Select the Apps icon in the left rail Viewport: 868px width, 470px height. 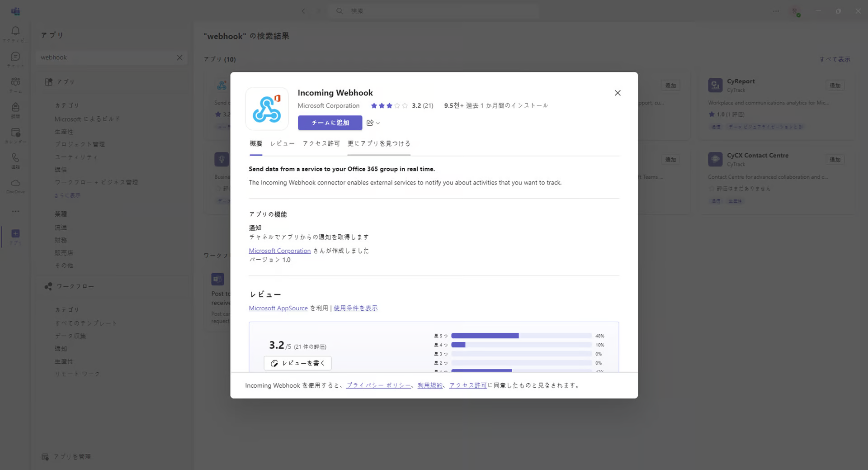tap(15, 234)
